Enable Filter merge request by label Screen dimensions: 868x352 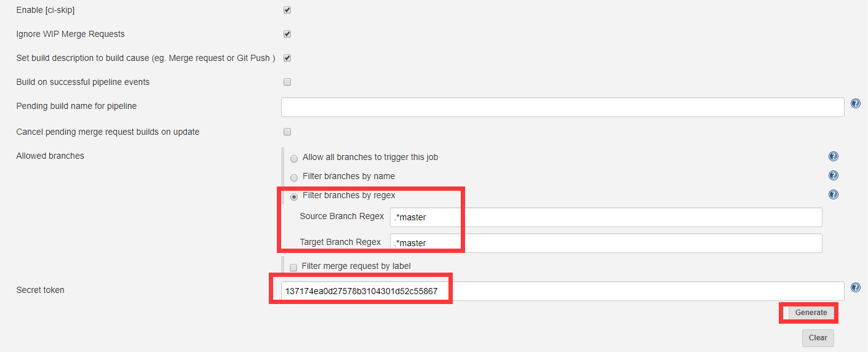click(293, 267)
